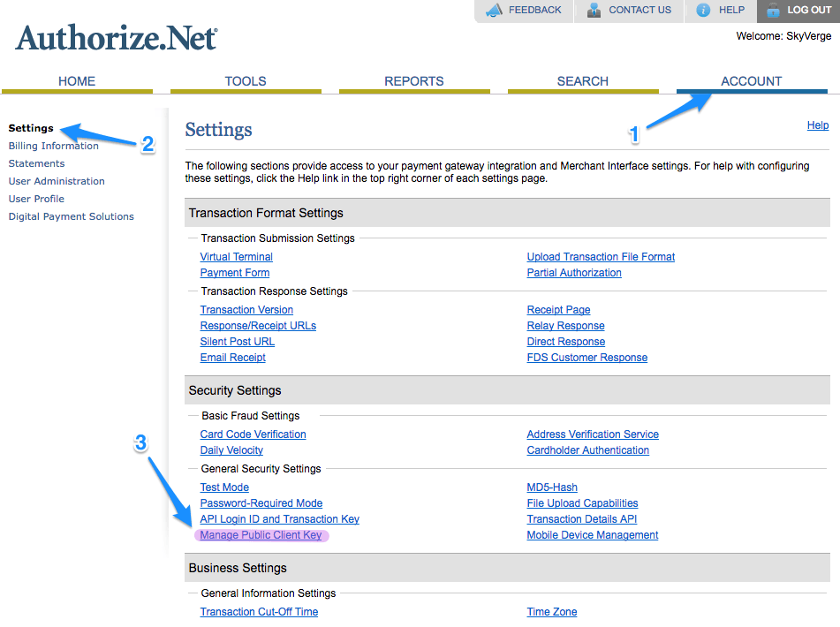The width and height of the screenshot is (840, 627).
Task: Open the Transaction Details API link
Action: tap(582, 519)
